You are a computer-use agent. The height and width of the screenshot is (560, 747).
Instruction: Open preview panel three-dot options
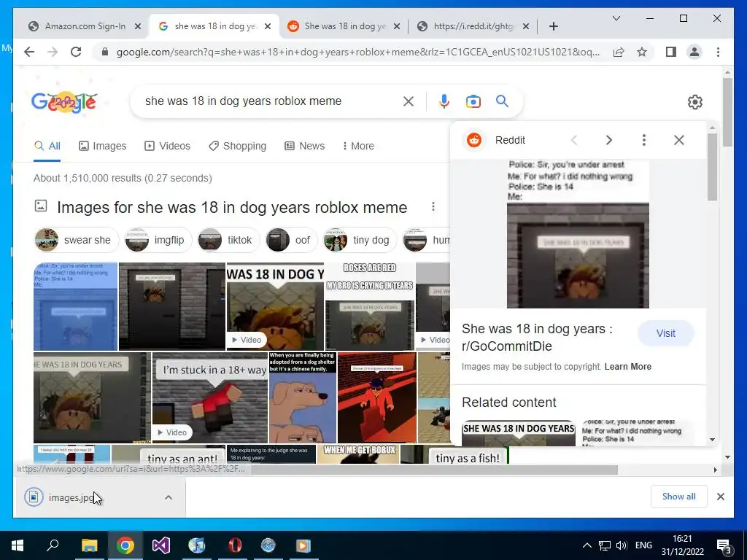tap(644, 140)
